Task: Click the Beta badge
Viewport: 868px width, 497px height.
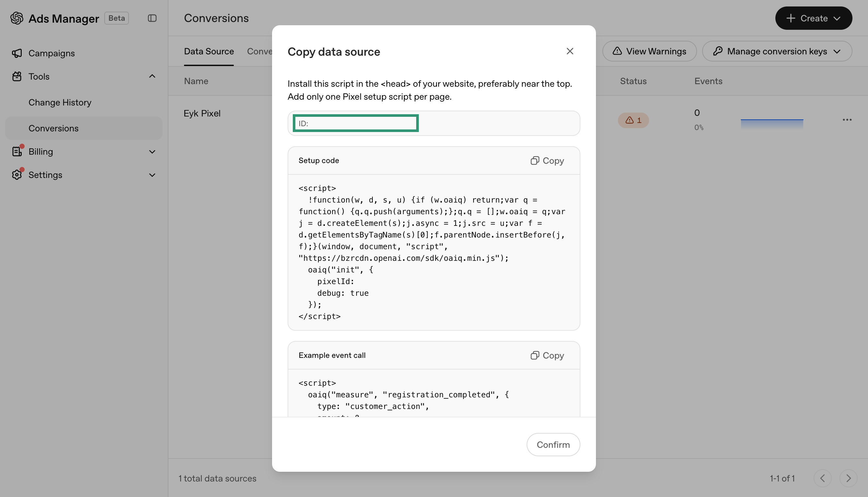Action: click(x=117, y=18)
